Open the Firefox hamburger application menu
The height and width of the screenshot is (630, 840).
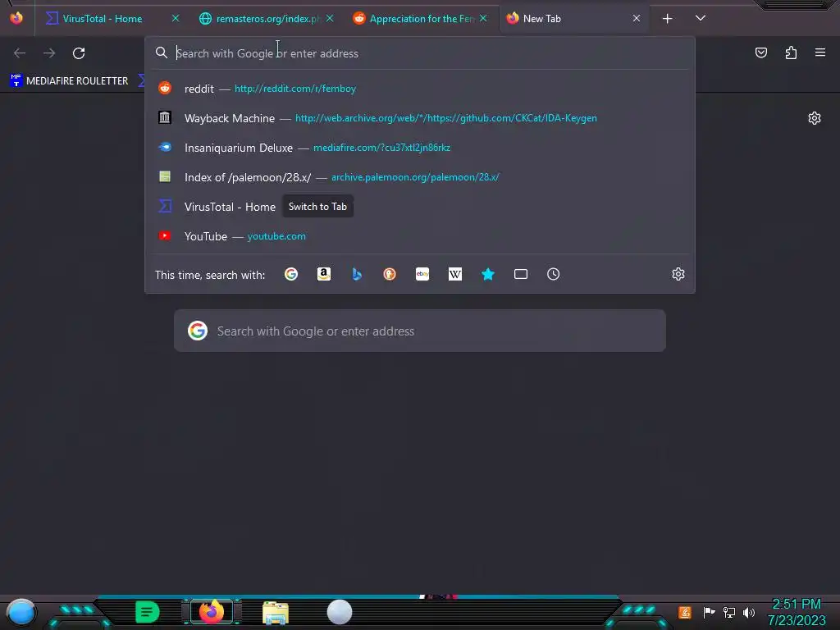pos(820,52)
